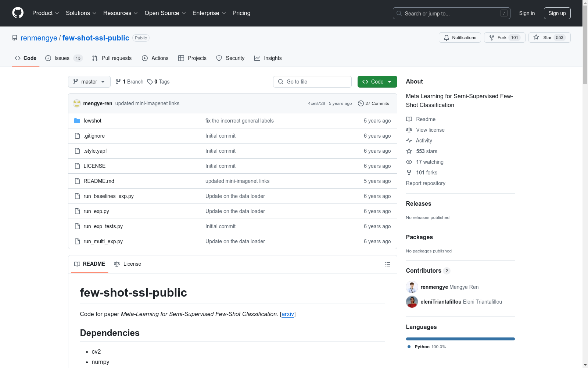
Task: Open the renmengye owner profile link
Action: click(39, 38)
